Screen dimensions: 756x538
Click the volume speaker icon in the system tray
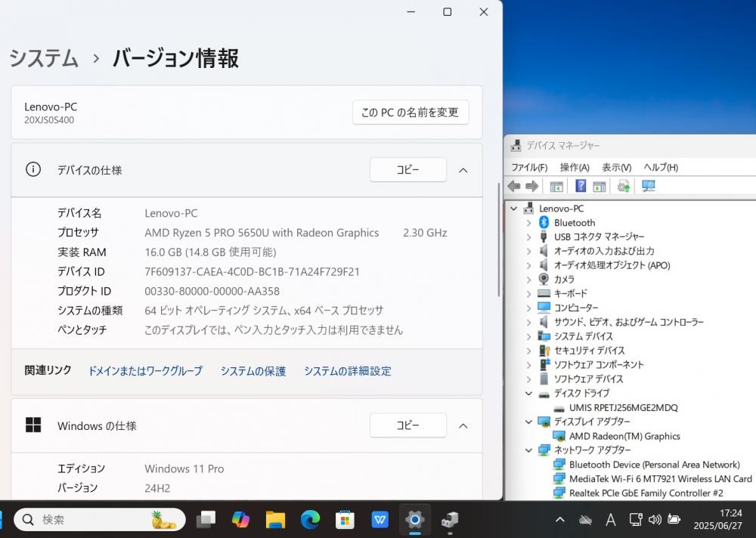pos(655,520)
